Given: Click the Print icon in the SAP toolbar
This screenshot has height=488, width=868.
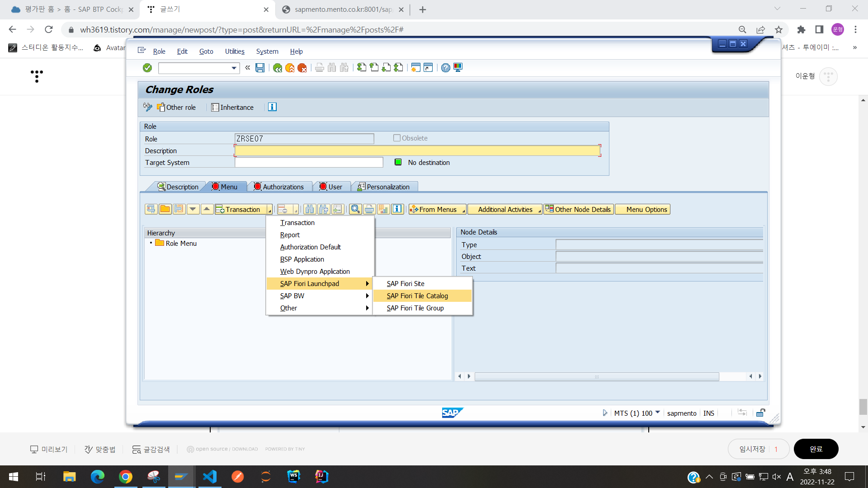Looking at the screenshot, I should tap(320, 68).
